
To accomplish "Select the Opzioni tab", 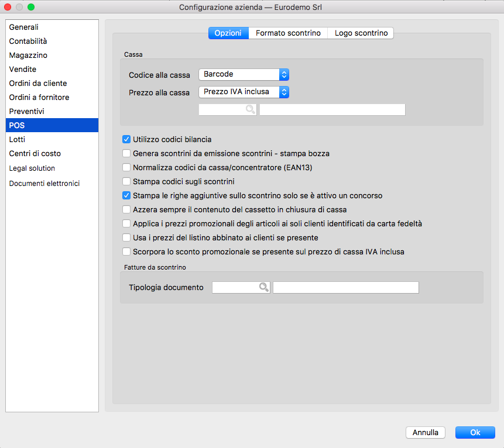I will click(x=228, y=33).
